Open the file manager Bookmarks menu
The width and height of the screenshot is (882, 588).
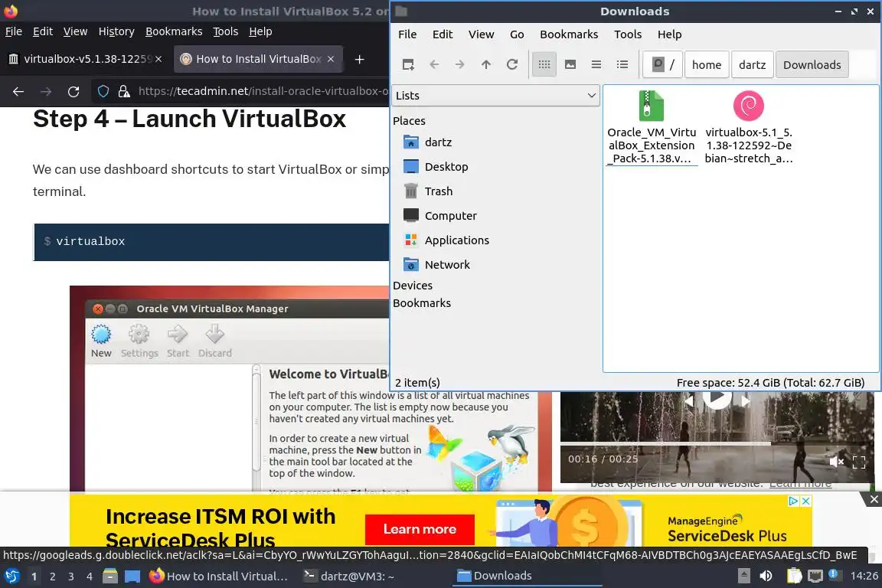click(569, 34)
